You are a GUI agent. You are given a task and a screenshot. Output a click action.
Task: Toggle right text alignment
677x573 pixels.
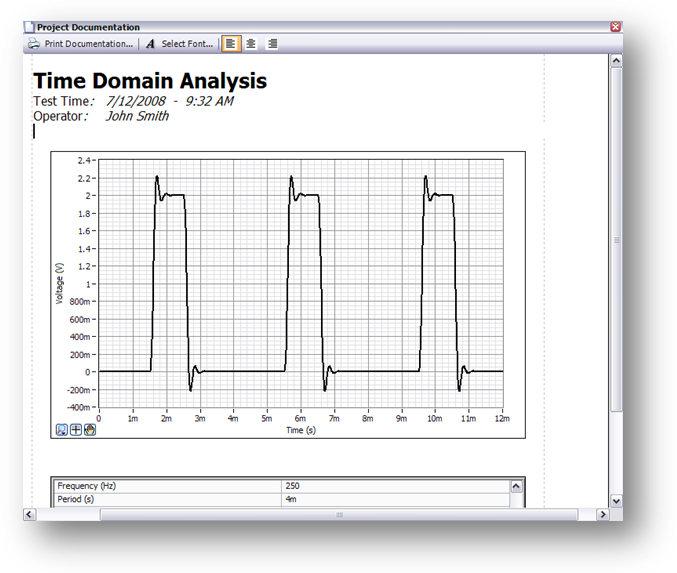tap(272, 44)
